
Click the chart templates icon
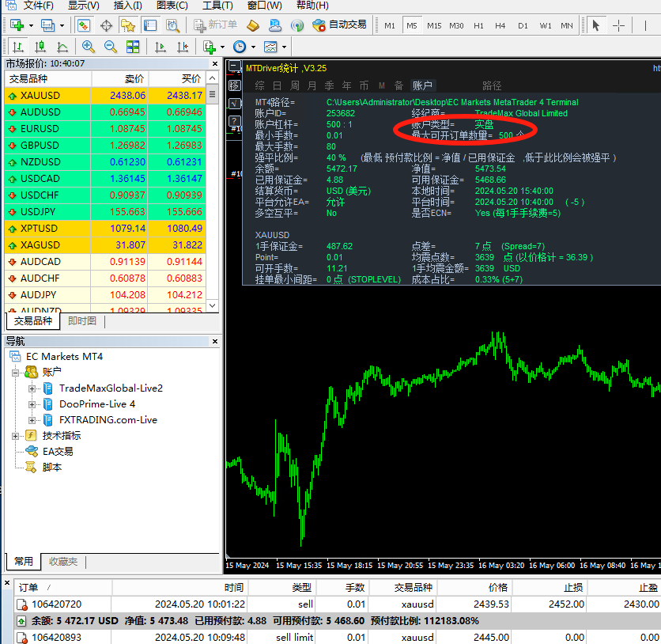270,47
